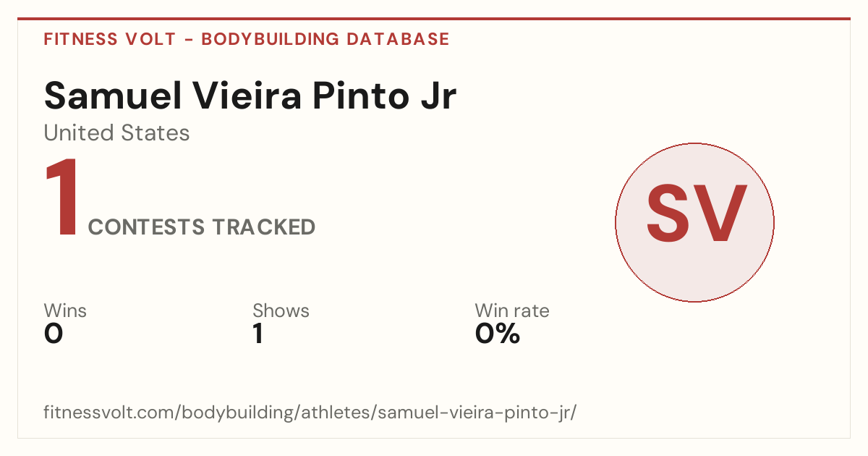
Task: Click the CONTESTS word beside the red number
Action: click(x=147, y=227)
